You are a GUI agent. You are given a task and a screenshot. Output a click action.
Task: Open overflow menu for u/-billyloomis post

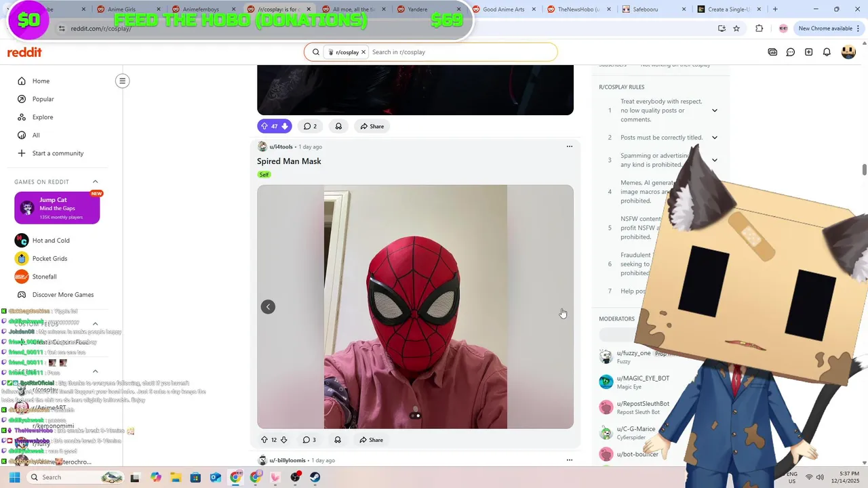(570, 460)
